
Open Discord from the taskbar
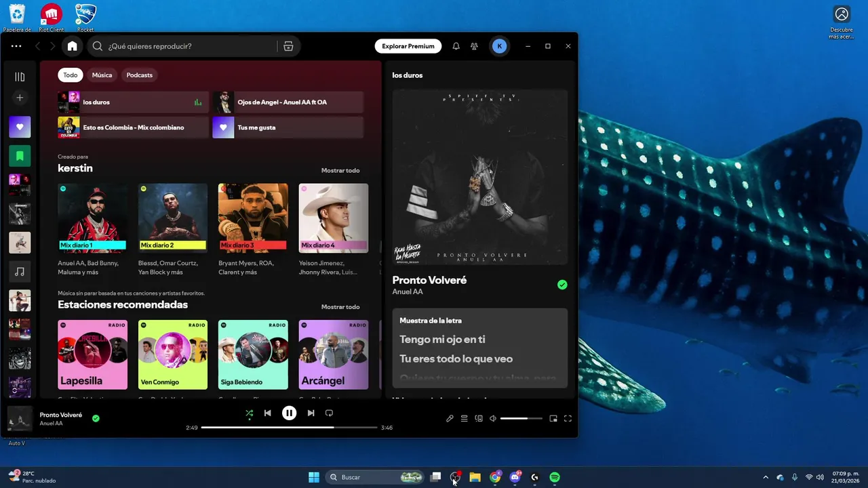pos(515,477)
